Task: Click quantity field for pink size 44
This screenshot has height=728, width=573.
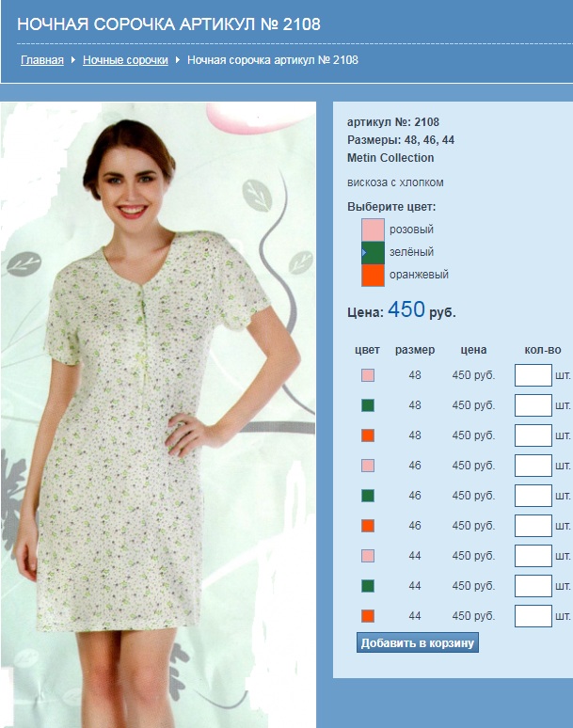Action: click(x=533, y=556)
